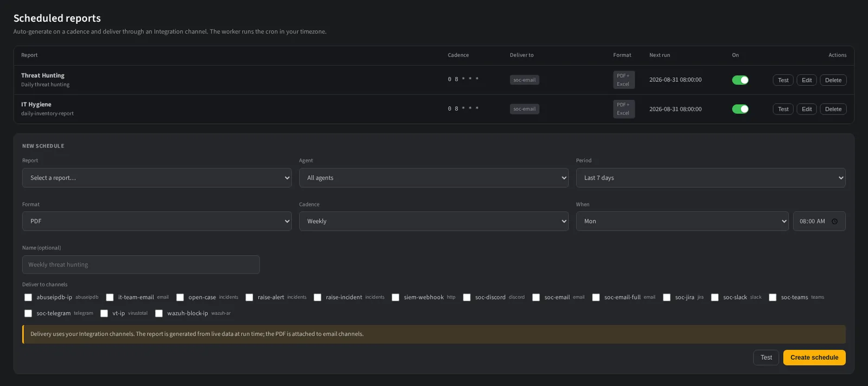Screen dimensions: 868x386
Task: Click the Next run column header
Action: tap(660, 55)
